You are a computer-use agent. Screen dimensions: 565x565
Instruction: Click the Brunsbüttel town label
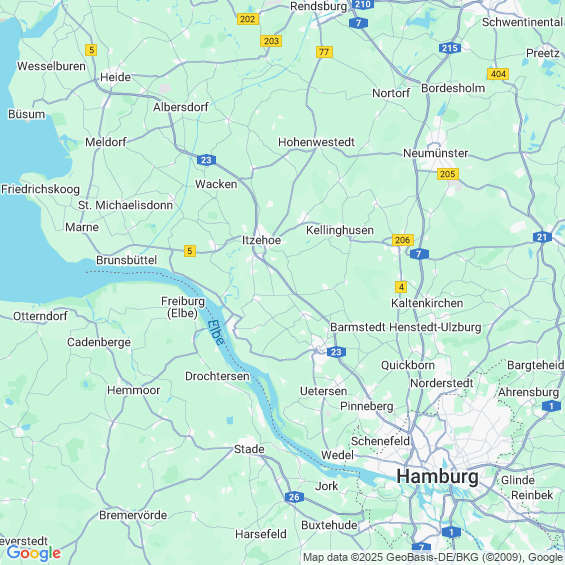tap(126, 260)
